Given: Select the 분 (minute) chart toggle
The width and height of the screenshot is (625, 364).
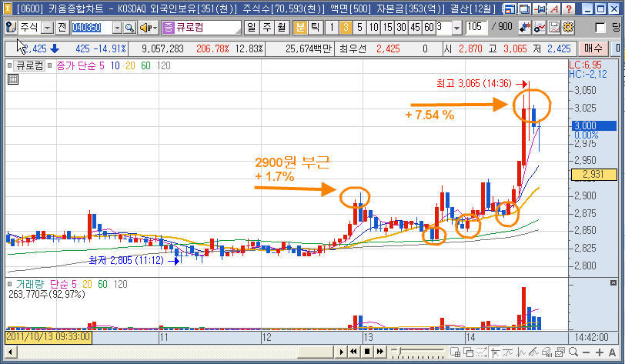Looking at the screenshot, I should tap(299, 27).
